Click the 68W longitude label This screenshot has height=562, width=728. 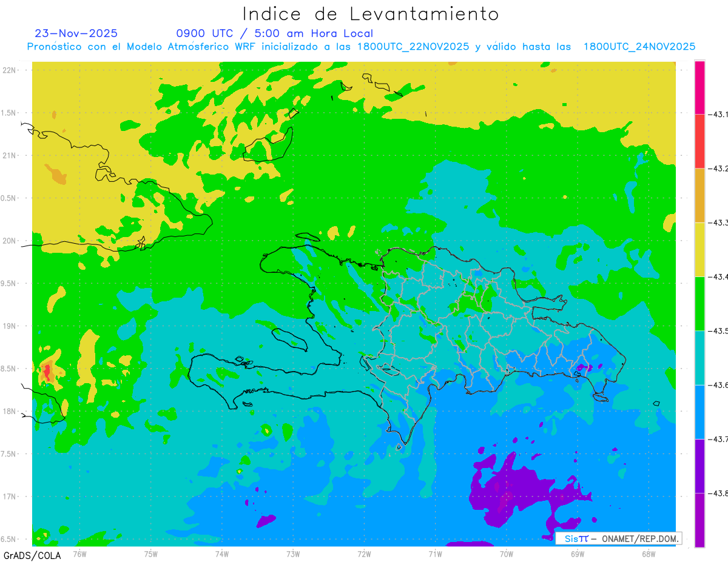[649, 554]
